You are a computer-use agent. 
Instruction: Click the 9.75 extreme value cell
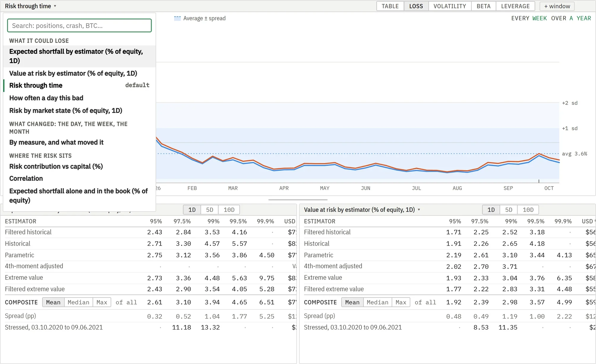pos(267,278)
